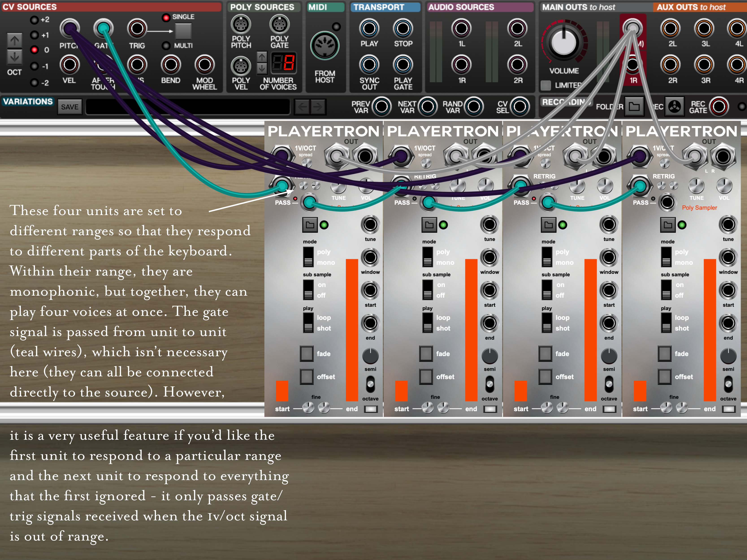Open sample folder on fourth Playertron
Image resolution: width=747 pixels, height=560 pixels.
[668, 225]
